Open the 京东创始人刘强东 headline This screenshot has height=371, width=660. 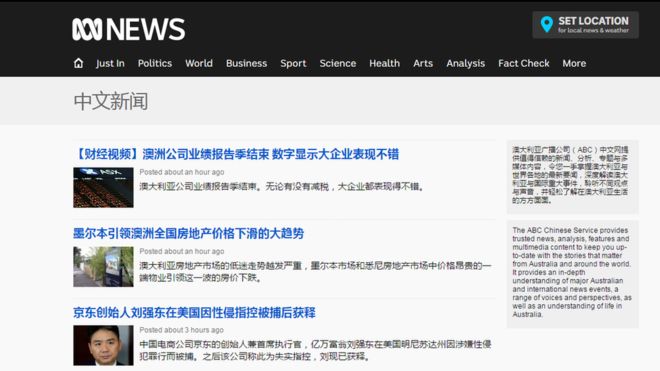click(194, 312)
